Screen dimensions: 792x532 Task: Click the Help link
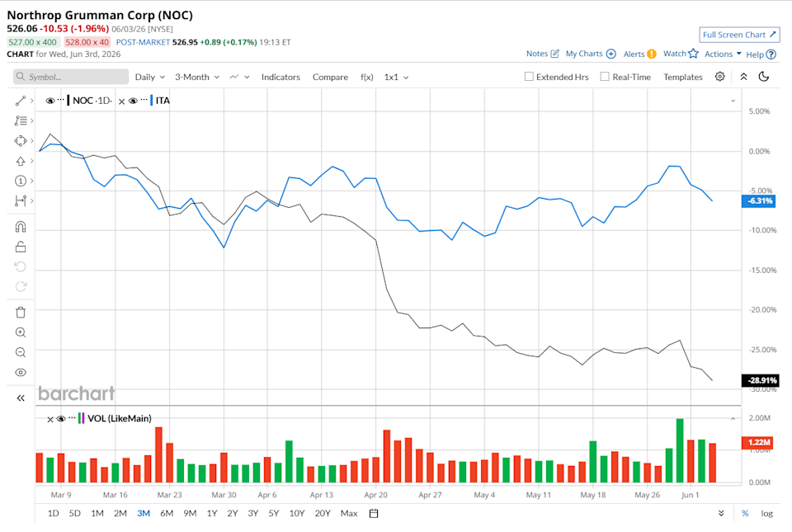pos(755,54)
